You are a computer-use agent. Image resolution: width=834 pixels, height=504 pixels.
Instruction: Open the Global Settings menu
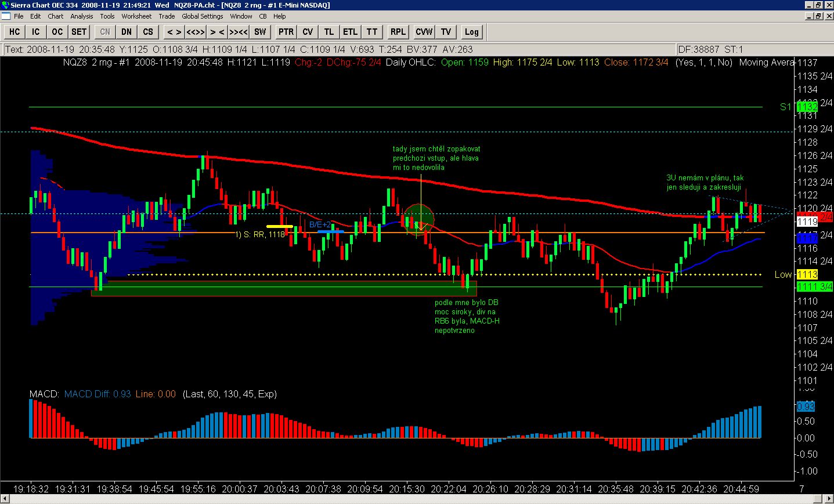[203, 16]
